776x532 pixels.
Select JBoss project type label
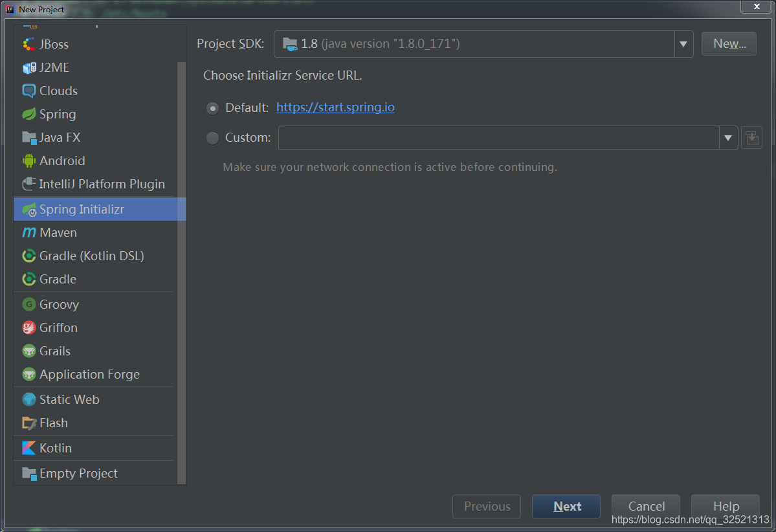click(54, 44)
